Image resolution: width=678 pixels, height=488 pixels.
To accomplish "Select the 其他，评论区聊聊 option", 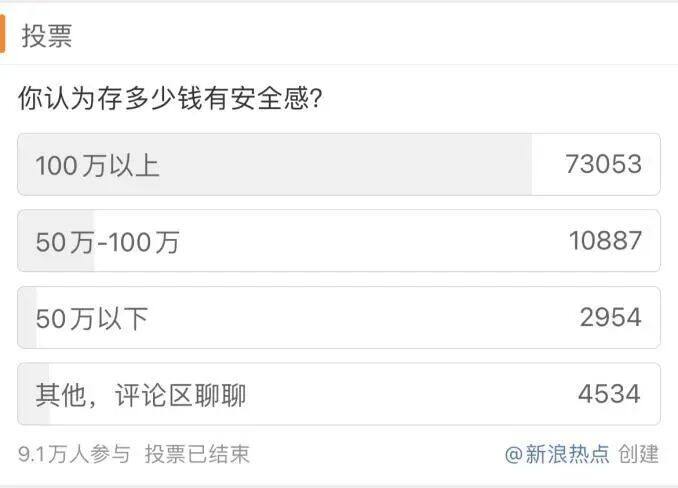I will (x=141, y=395).
